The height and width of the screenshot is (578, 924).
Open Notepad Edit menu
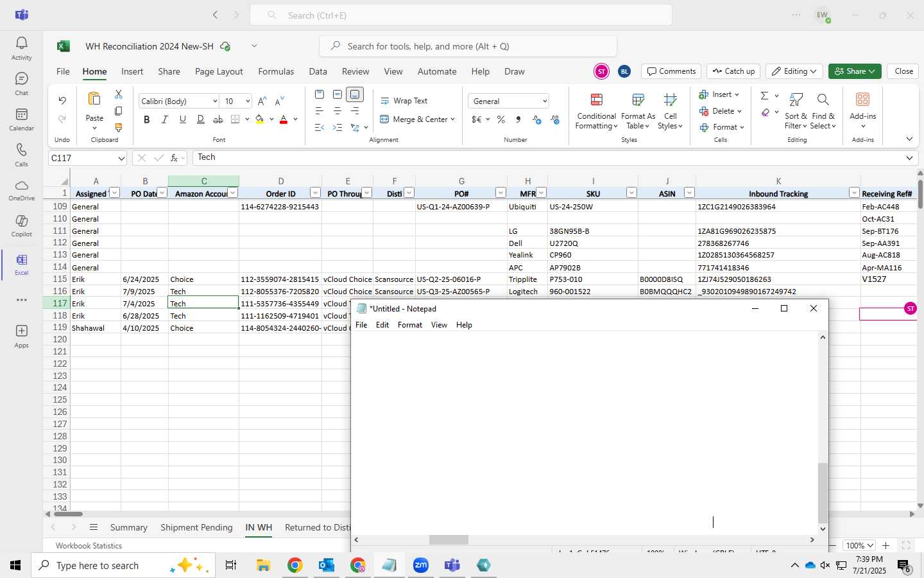point(382,325)
